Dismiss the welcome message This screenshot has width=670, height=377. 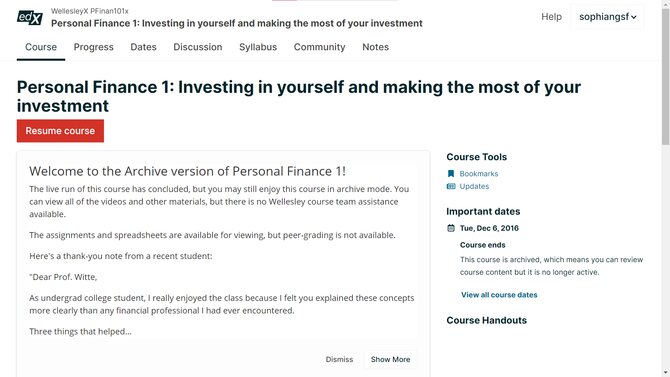pyautogui.click(x=339, y=359)
